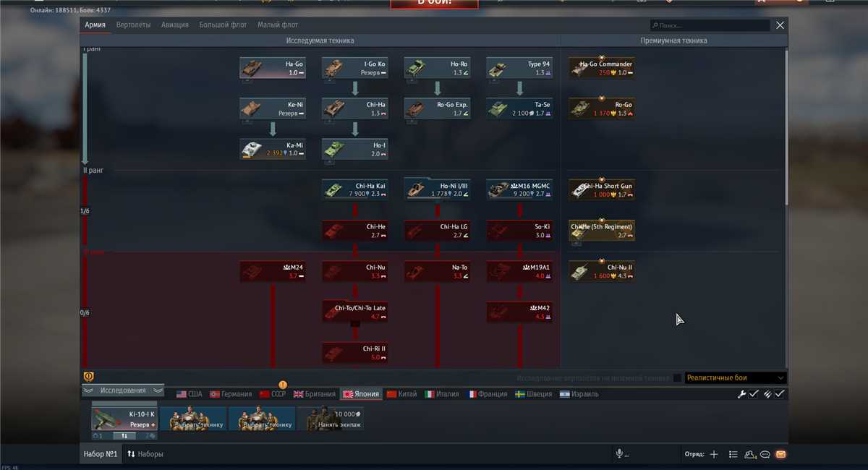Viewport: 868px width, 470px height.
Task: Select the Германия nation tab
Action: tap(231, 394)
